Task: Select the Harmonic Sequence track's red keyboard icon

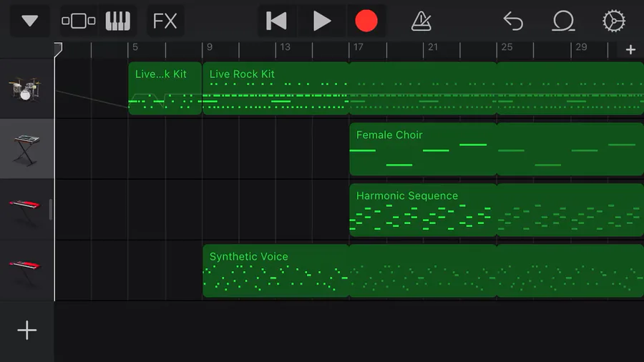Action: click(x=26, y=210)
